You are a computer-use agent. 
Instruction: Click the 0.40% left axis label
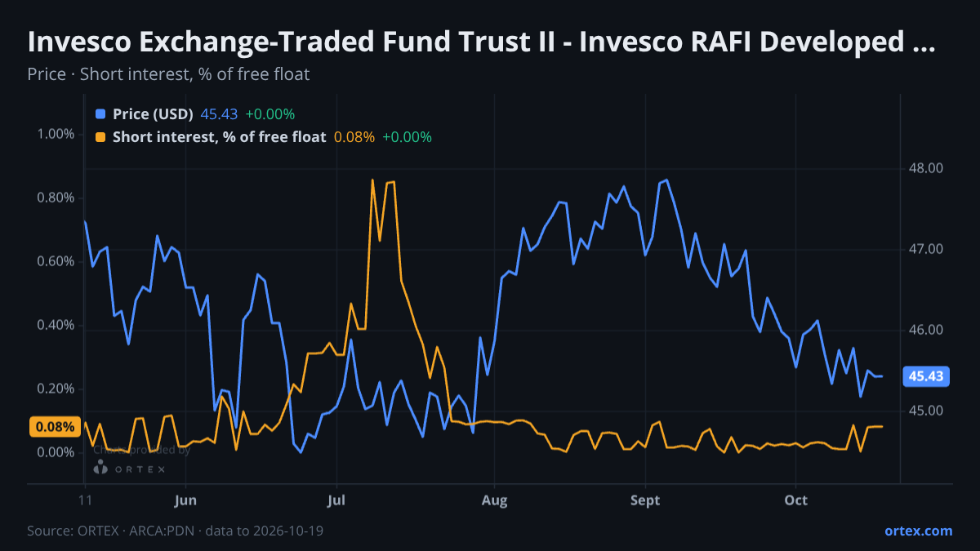56,325
